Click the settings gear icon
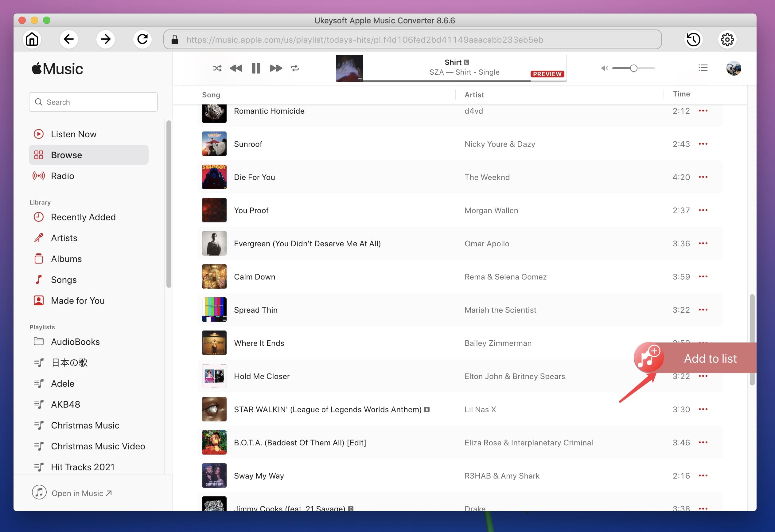The height and width of the screenshot is (532, 775). click(727, 39)
